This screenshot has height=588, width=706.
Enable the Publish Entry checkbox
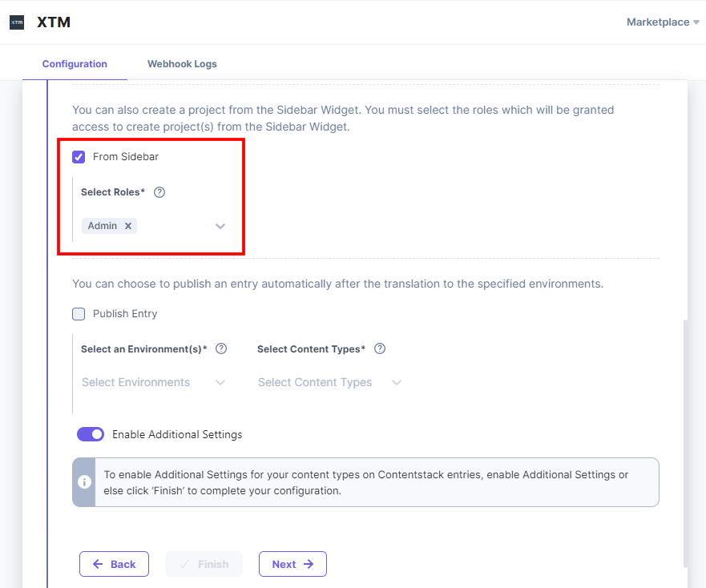point(78,313)
